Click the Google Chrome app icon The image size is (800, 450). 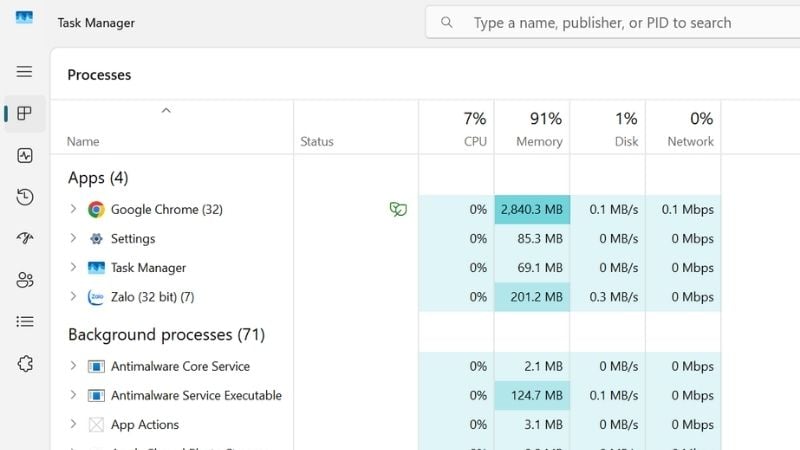(96, 210)
